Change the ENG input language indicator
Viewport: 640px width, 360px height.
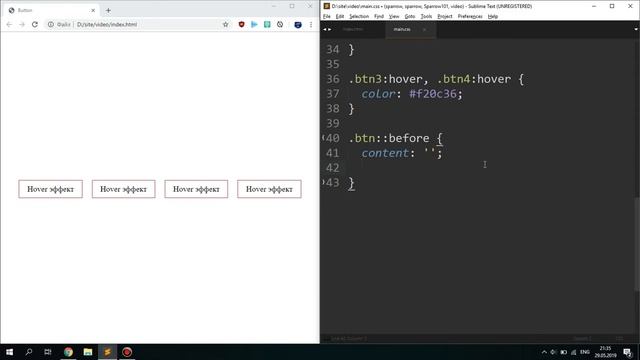tap(585, 352)
